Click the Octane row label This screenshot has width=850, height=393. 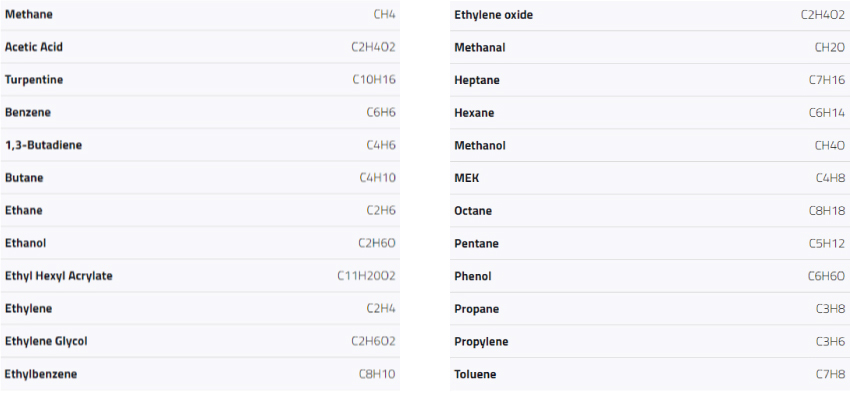(473, 211)
